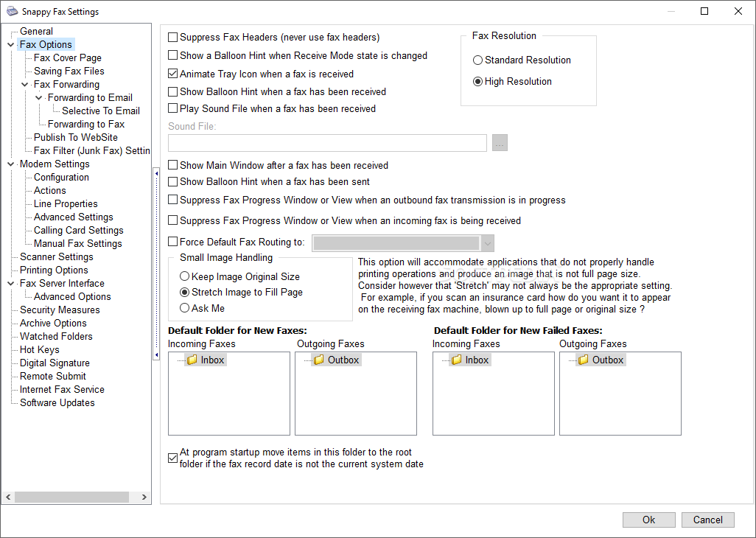Screen dimensions: 756x538
Task: Open modem Configuration settings
Action: tap(61, 177)
